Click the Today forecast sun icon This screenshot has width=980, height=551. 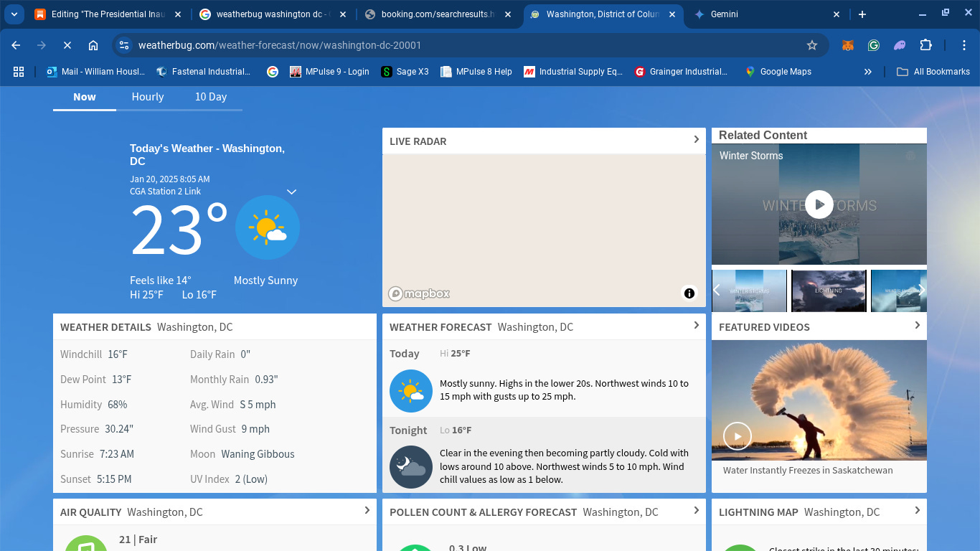pos(411,391)
